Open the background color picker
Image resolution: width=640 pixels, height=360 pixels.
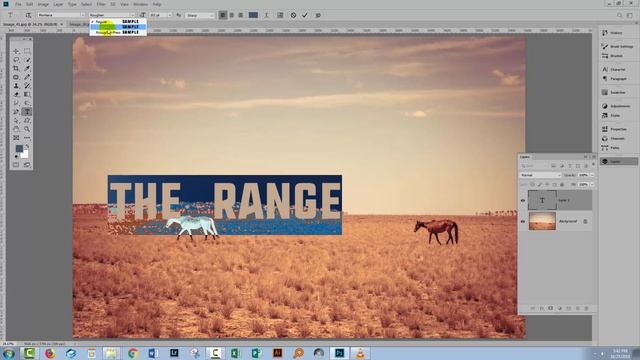click(x=25, y=155)
